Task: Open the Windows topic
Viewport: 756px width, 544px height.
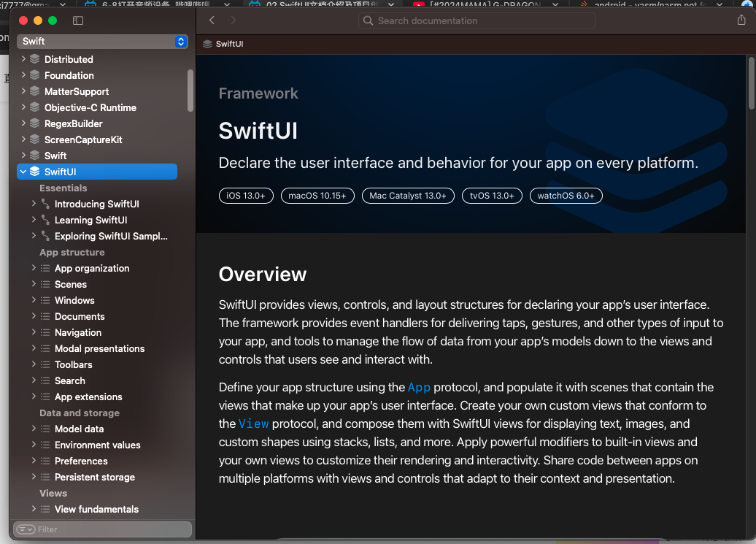Action: (74, 300)
